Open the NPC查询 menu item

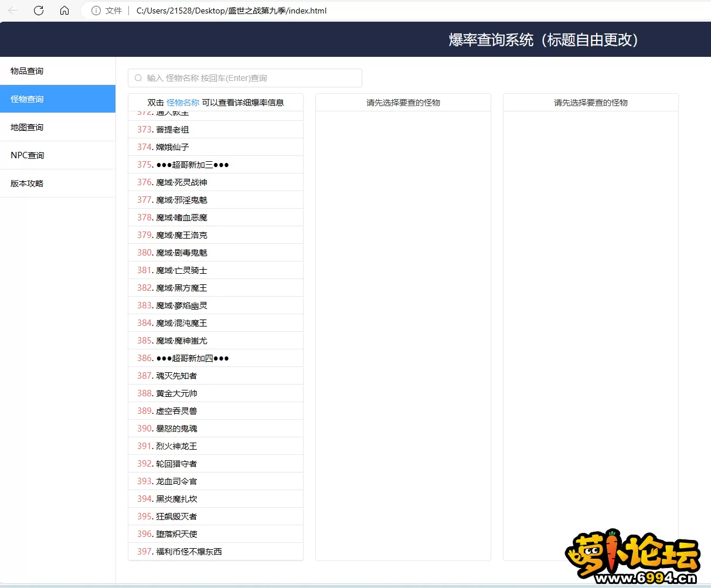point(57,155)
